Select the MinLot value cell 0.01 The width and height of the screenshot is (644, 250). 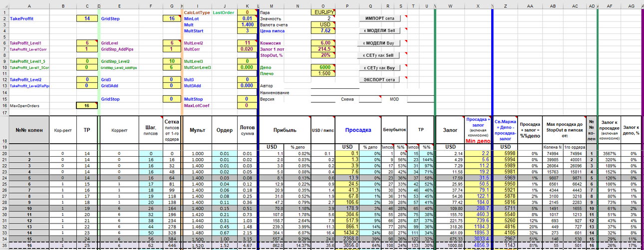246,18
